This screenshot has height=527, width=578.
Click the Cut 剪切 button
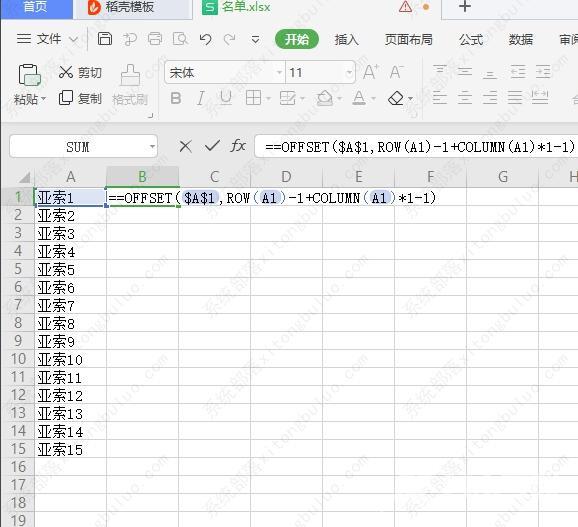click(80, 73)
